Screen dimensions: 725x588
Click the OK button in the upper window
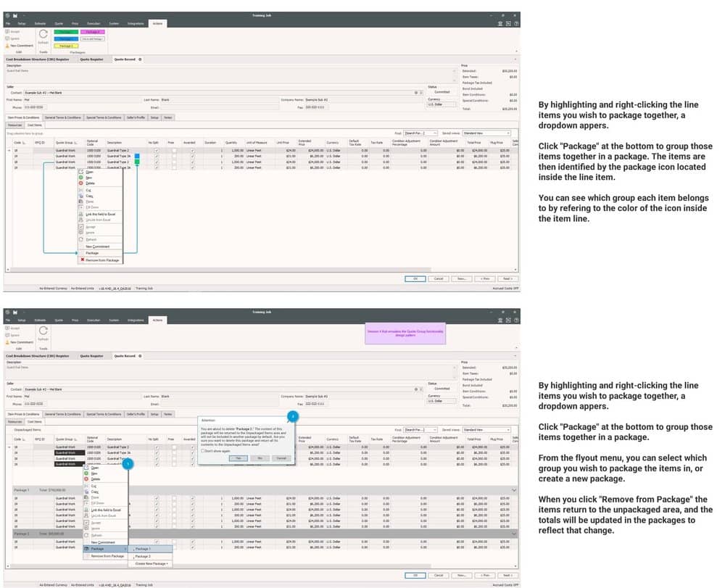(x=415, y=278)
